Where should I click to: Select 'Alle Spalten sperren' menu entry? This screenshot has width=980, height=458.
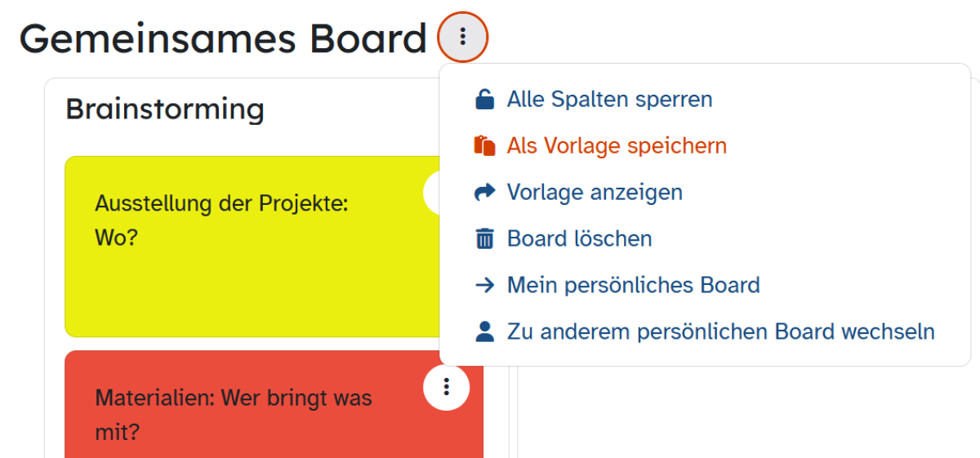tap(609, 100)
